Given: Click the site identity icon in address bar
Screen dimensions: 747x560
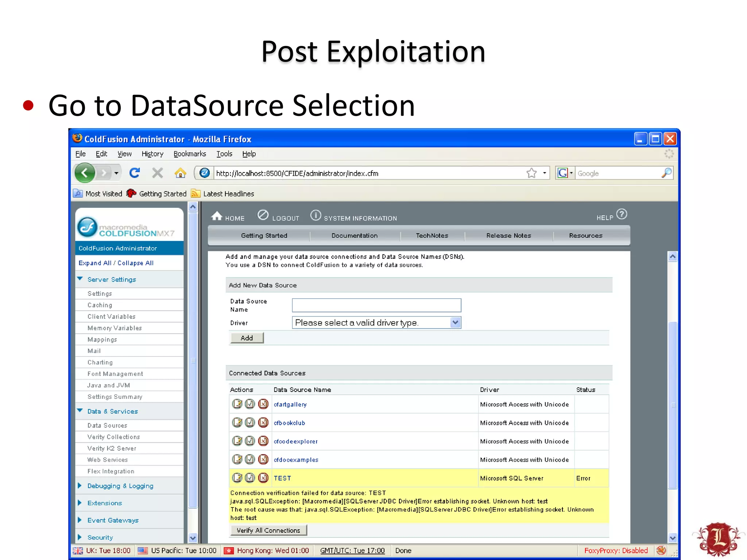Looking at the screenshot, I should [x=205, y=173].
